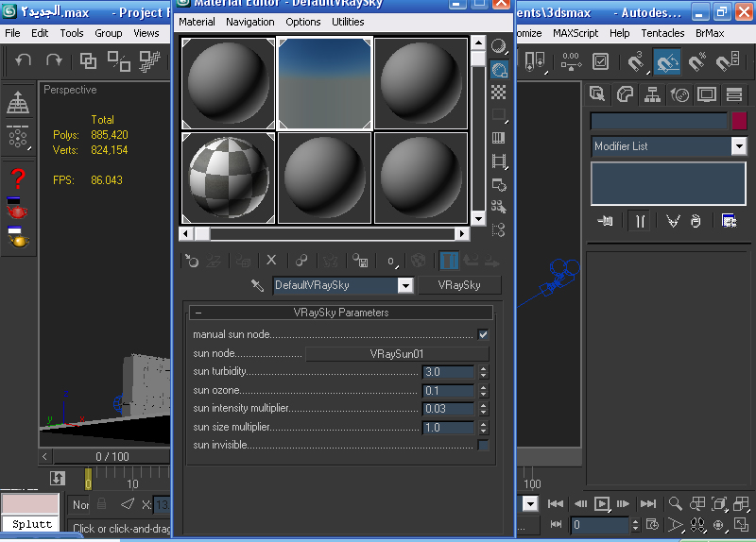Click the Unlink Selection icon
The width and height of the screenshot is (756, 542).
119,61
